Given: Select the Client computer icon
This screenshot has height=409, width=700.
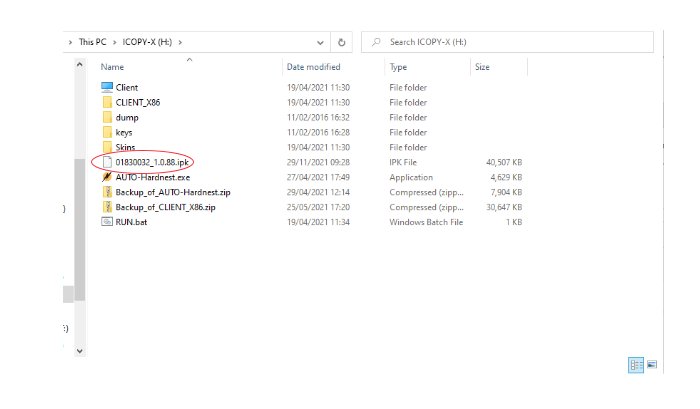Looking at the screenshot, I should [107, 87].
